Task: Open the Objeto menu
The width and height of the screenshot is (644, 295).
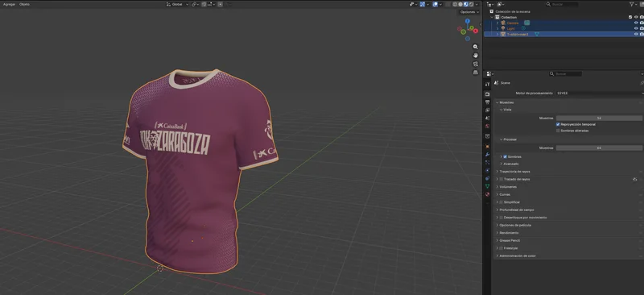Action: 25,4
